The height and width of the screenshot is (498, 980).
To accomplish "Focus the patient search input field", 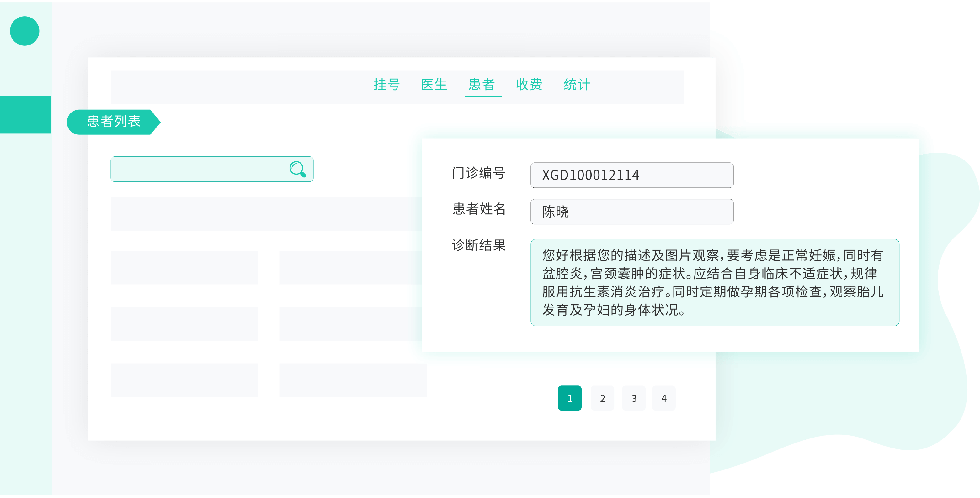I will click(x=212, y=169).
